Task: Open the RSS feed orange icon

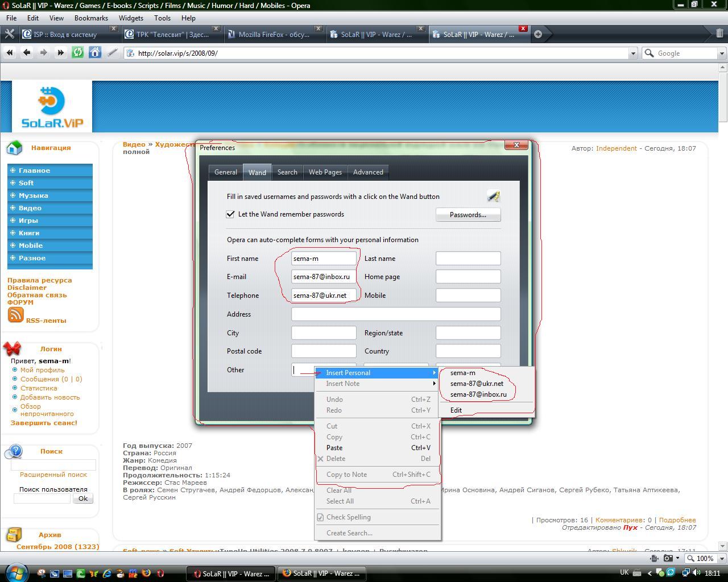Action: 15,314
